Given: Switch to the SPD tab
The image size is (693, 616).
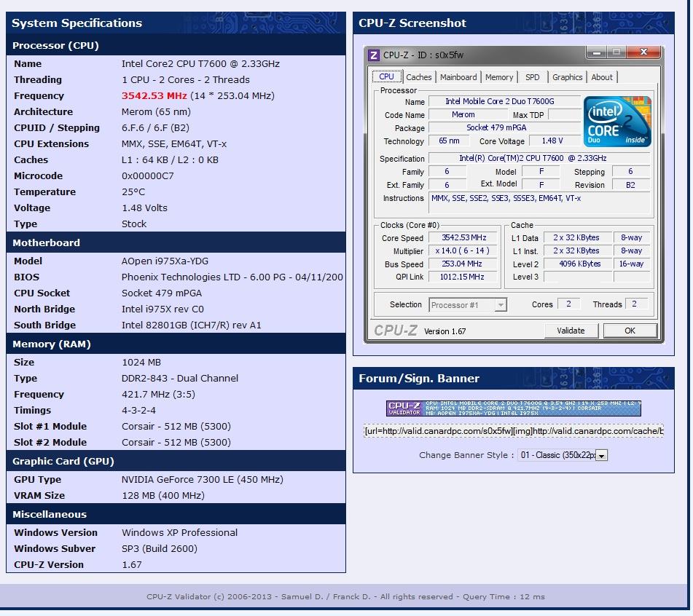Looking at the screenshot, I should pyautogui.click(x=532, y=77).
